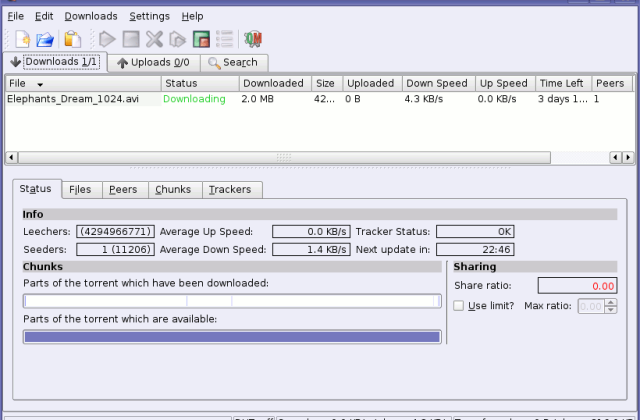
Task: Click the Tracker Status OK field
Action: tap(475, 231)
